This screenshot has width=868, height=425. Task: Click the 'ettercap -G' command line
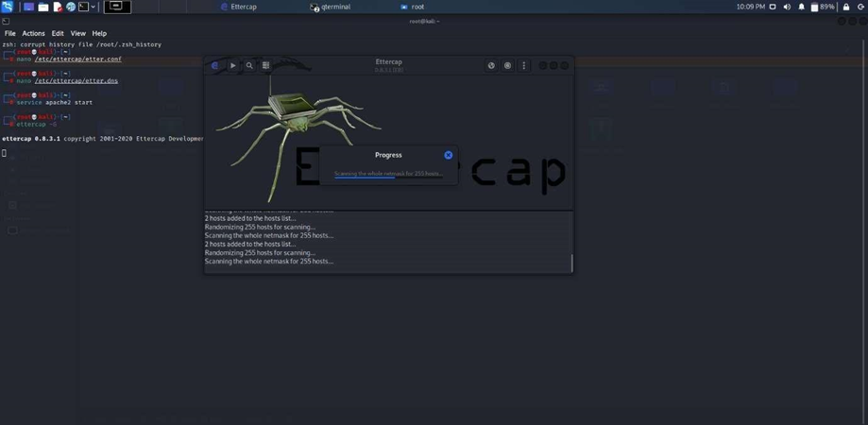37,124
